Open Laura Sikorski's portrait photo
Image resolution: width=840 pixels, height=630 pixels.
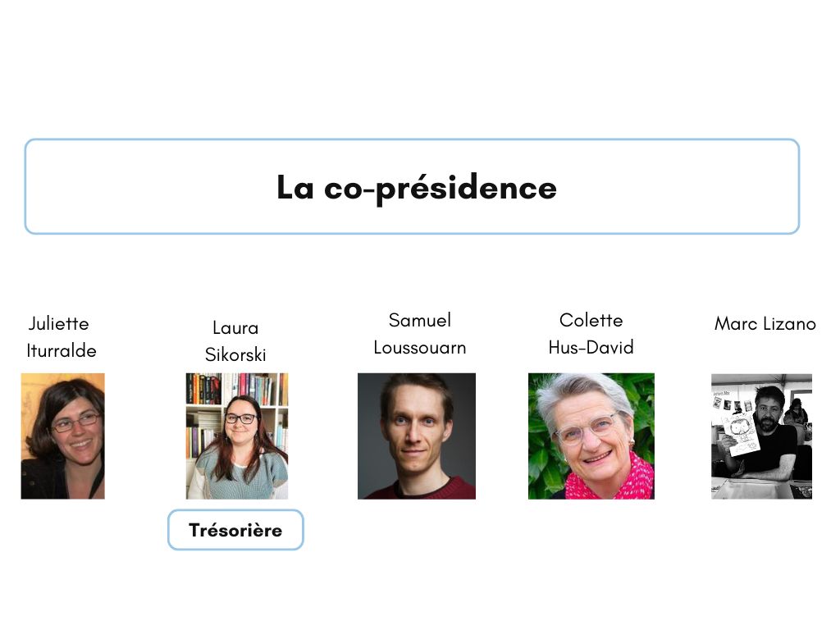[x=237, y=436]
